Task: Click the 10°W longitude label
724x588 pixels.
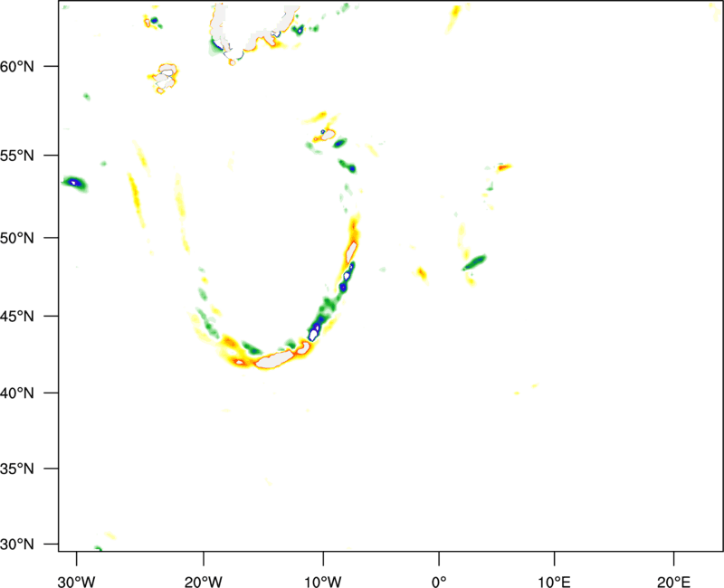Action: tap(323, 582)
